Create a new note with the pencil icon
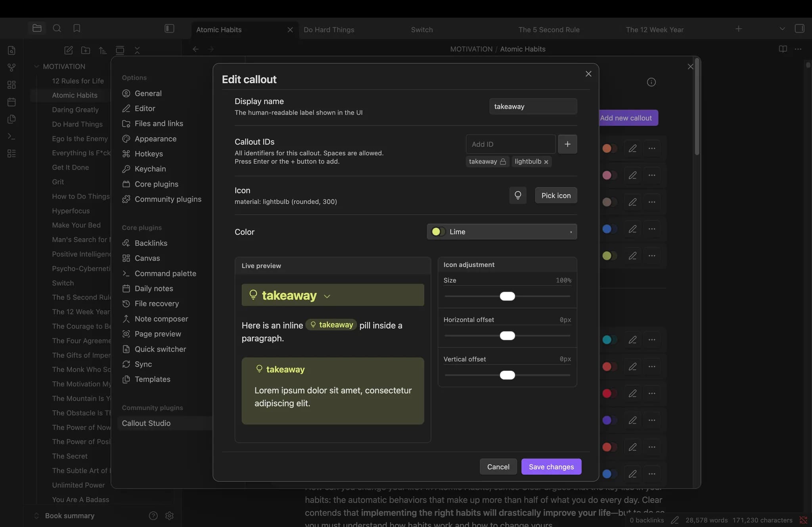812x527 pixels. click(x=68, y=50)
